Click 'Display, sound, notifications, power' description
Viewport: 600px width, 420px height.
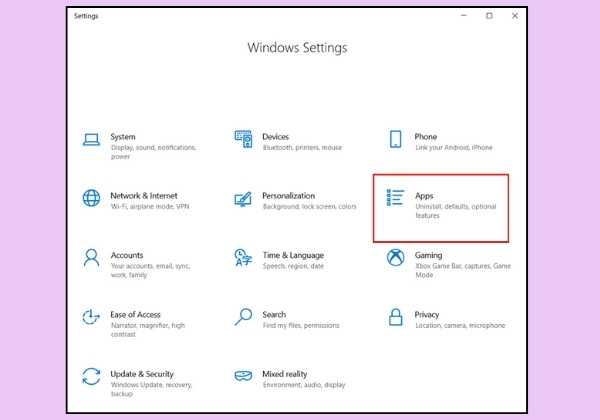click(153, 152)
